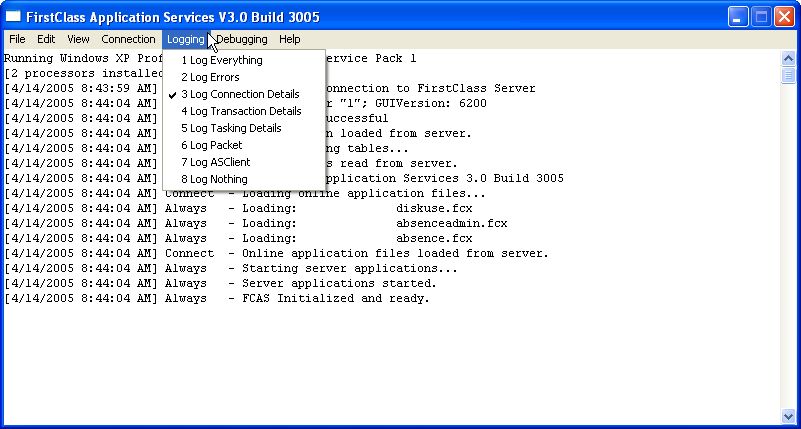Open the Help menu

pos(290,39)
